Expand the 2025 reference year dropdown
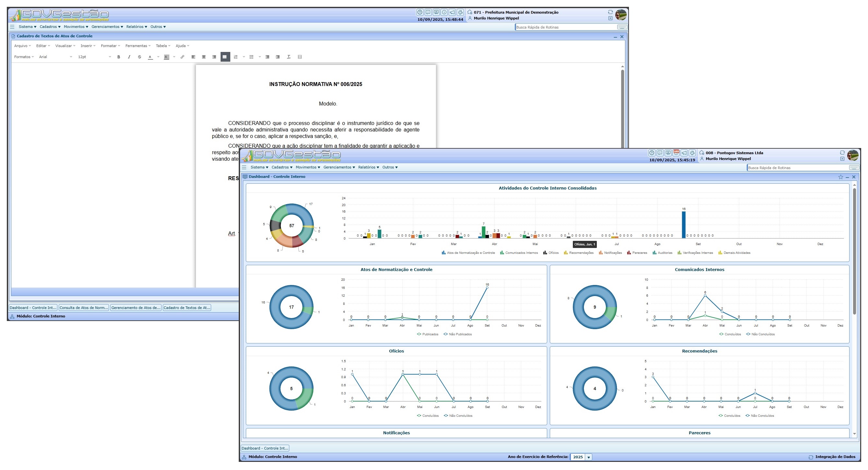 pos(588,457)
